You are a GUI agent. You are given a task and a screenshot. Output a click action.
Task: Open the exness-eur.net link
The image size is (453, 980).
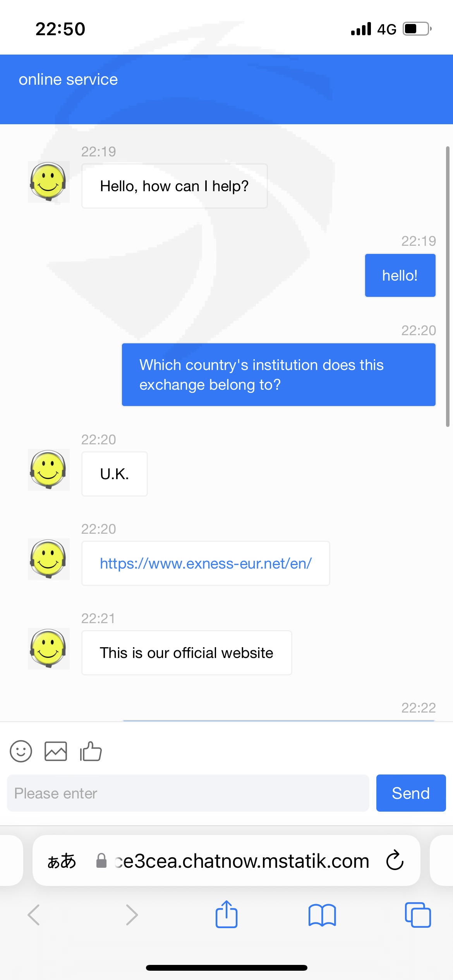pyautogui.click(x=206, y=564)
